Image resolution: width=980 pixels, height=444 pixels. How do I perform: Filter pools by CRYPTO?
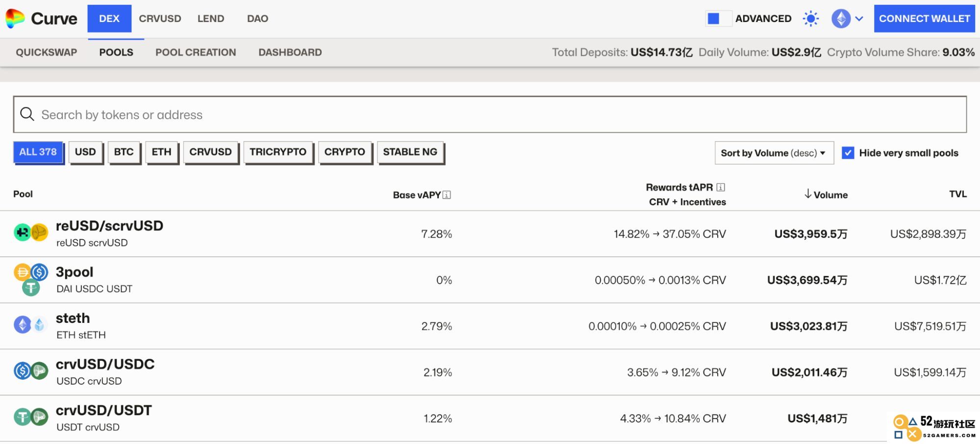pos(345,152)
